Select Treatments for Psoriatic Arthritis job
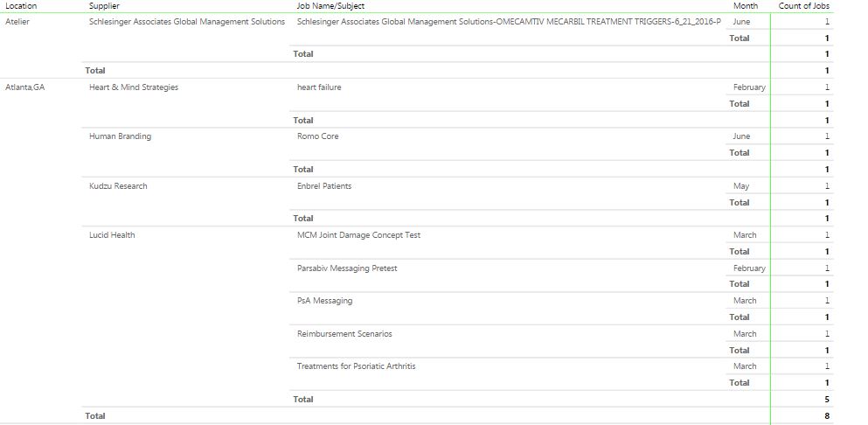Screen dimensions: 868x425 coord(356,366)
